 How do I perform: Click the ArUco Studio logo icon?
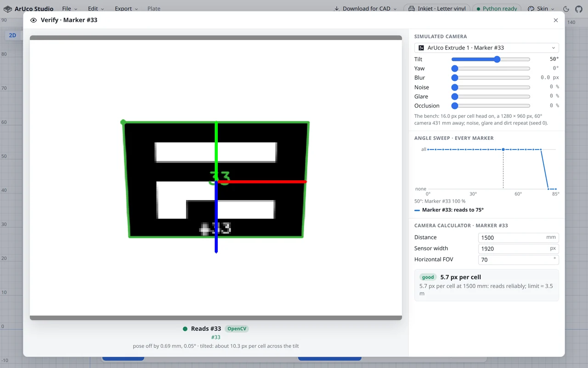pos(8,9)
